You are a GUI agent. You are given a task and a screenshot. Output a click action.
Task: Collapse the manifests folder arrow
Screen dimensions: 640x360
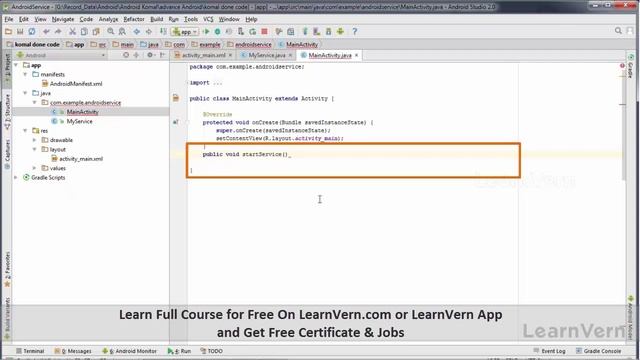point(25,74)
